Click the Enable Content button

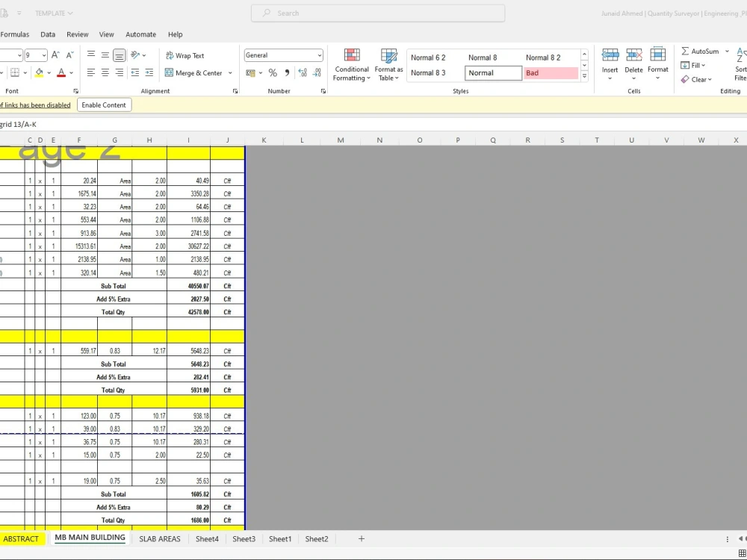(104, 105)
